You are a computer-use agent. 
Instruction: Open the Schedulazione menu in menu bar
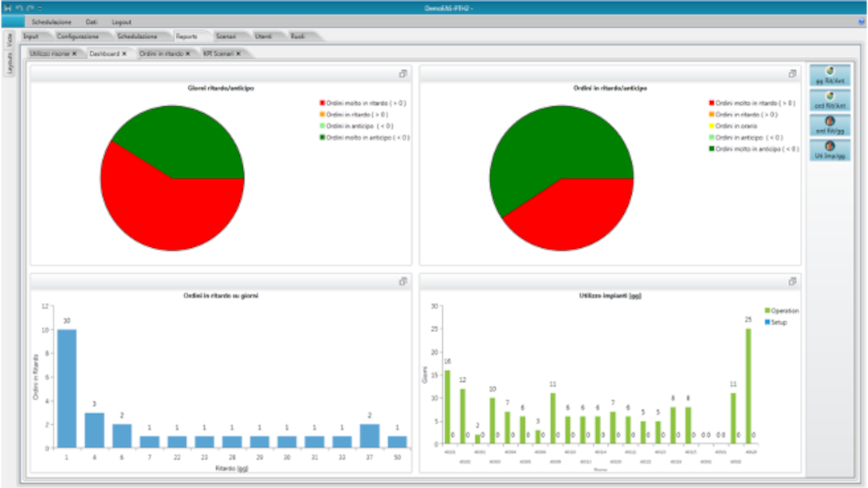52,22
